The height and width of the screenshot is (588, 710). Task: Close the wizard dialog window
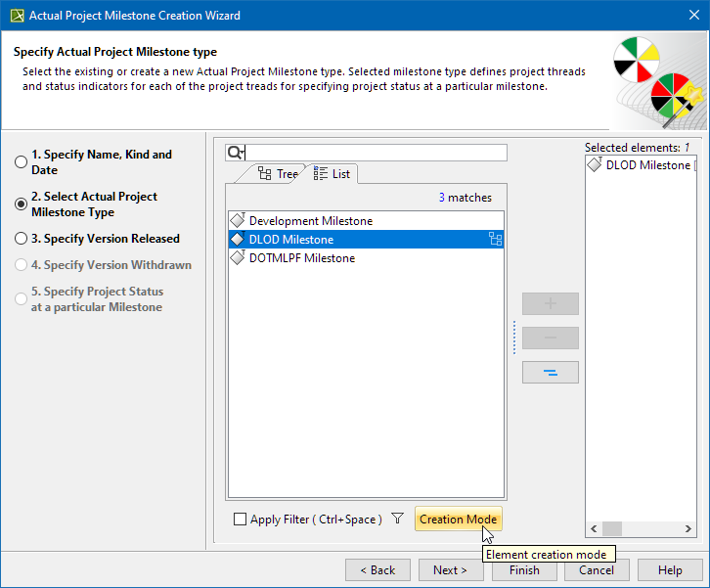(x=693, y=15)
